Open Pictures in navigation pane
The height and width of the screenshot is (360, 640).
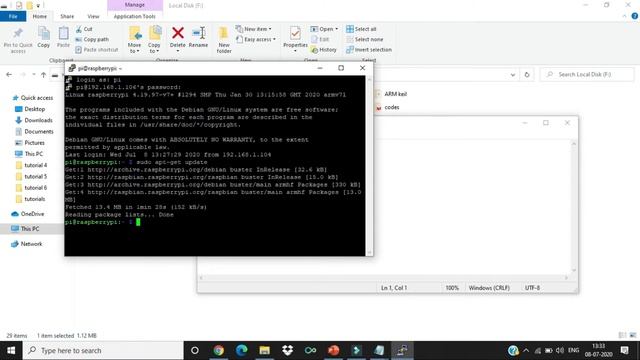pos(30,142)
